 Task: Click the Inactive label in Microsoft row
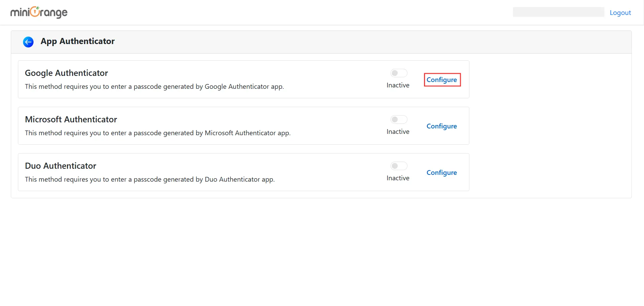coord(398,131)
